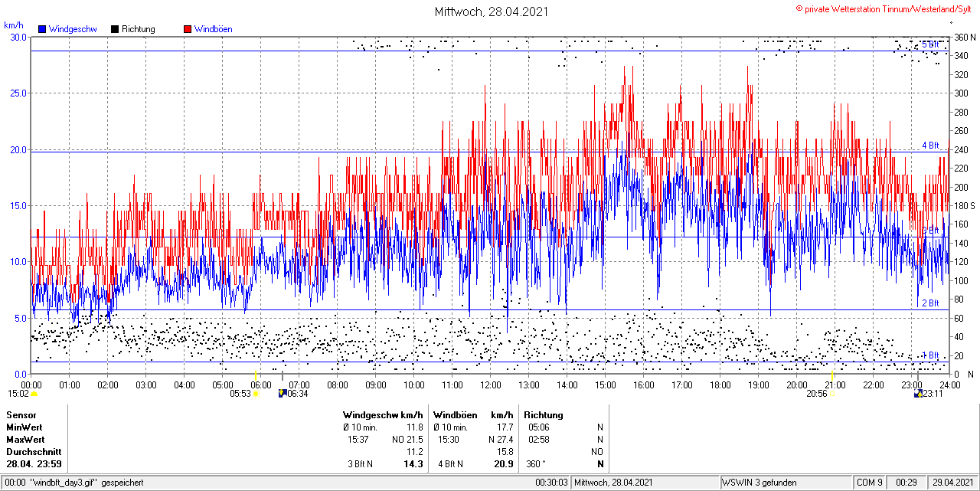Click the 'Richtung' column header in the table
This screenshot has height=491, width=980.
tap(544, 414)
